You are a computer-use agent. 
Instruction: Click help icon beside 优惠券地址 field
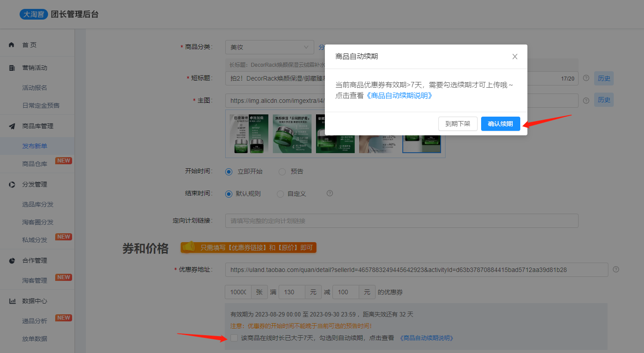616,269
